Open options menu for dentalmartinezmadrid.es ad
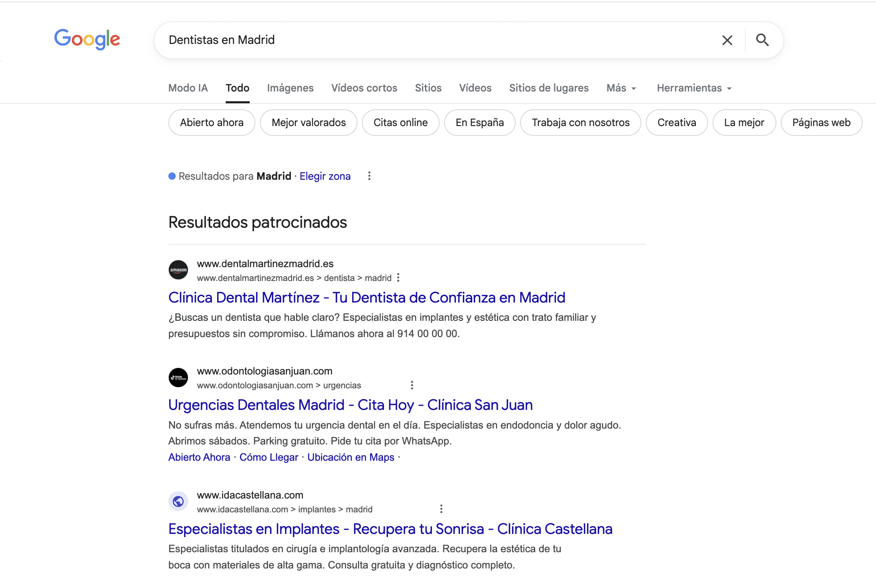876x588 pixels. tap(398, 278)
